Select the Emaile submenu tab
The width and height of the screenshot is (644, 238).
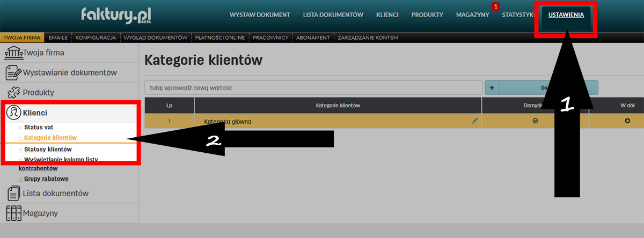(x=58, y=38)
